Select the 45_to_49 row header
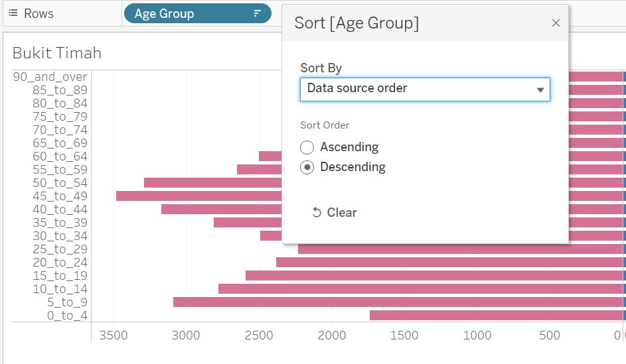The width and height of the screenshot is (626, 364). 60,196
